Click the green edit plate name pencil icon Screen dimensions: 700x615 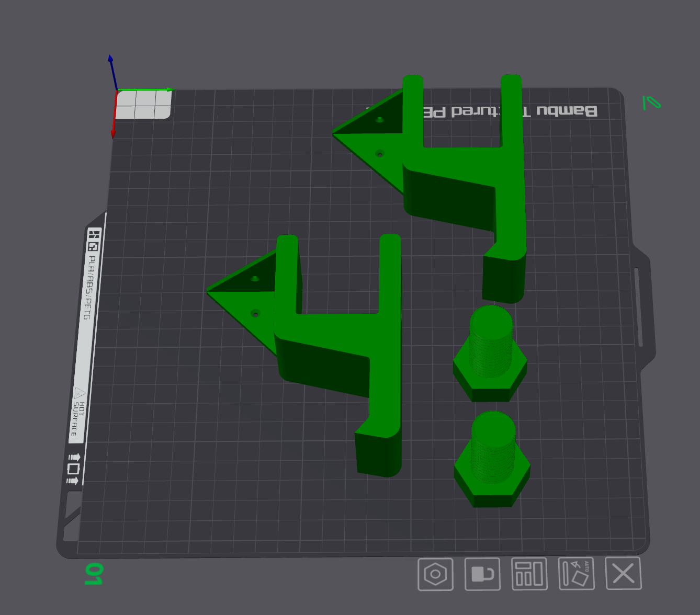651,102
